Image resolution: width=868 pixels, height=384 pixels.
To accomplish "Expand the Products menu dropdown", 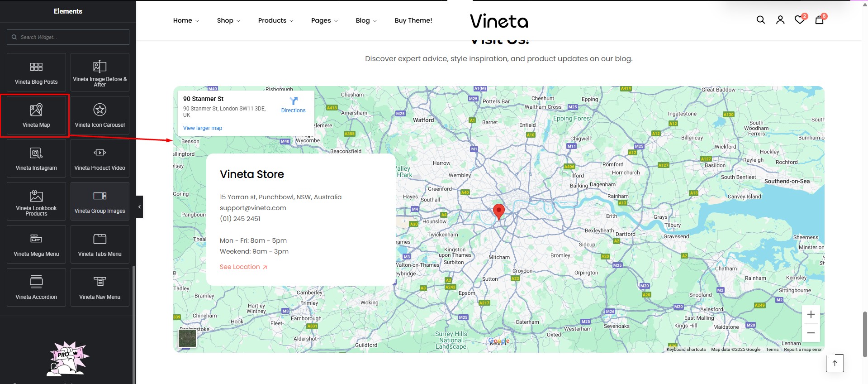I will (x=275, y=20).
